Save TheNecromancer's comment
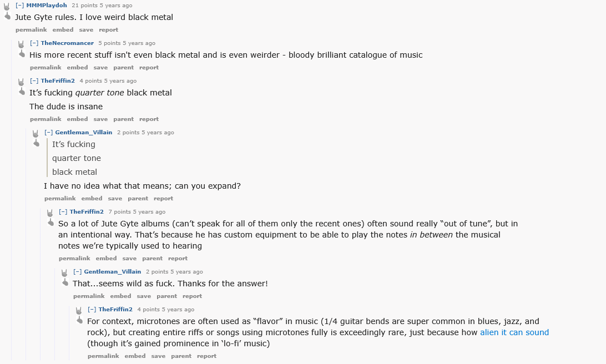Viewport: 606px width, 364px height. 100,68
